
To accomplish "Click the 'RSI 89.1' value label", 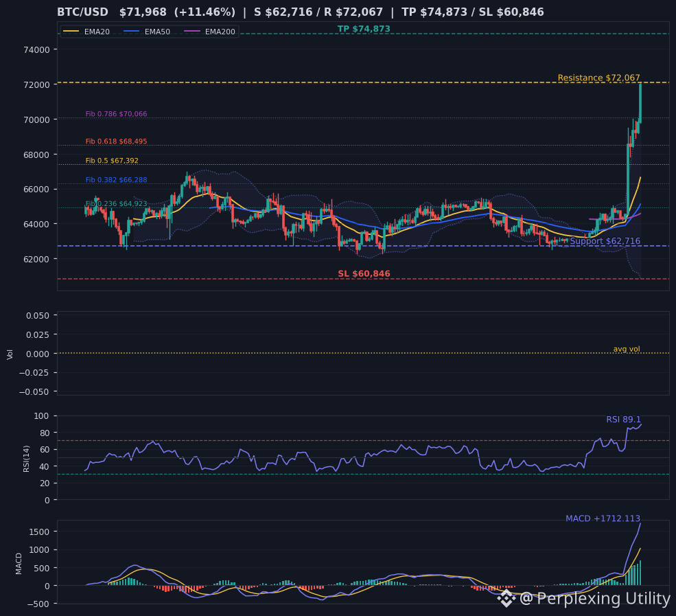I will point(623,420).
